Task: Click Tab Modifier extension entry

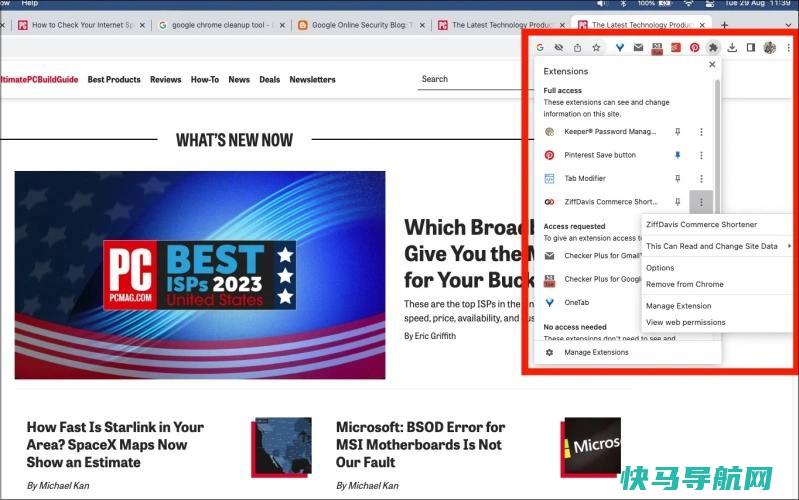Action: point(585,178)
